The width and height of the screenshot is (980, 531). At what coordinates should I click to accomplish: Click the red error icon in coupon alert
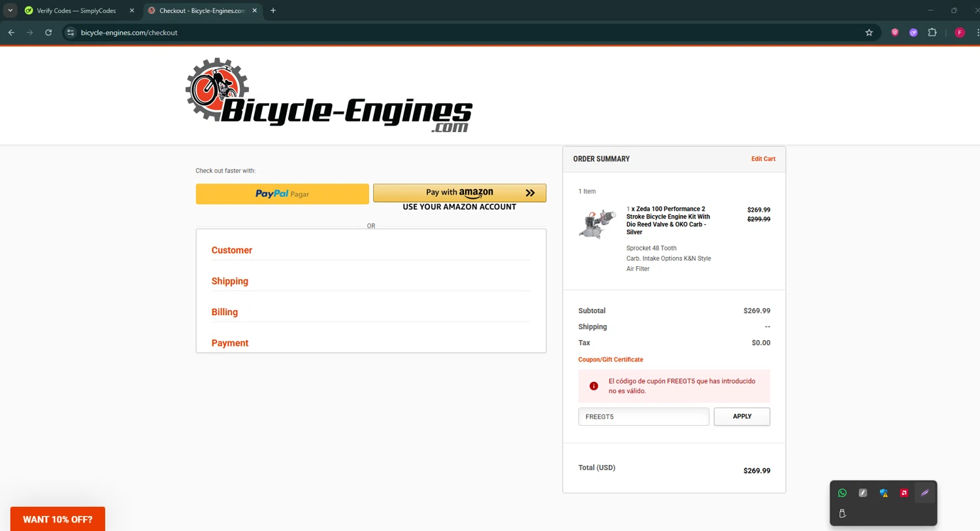tap(594, 386)
